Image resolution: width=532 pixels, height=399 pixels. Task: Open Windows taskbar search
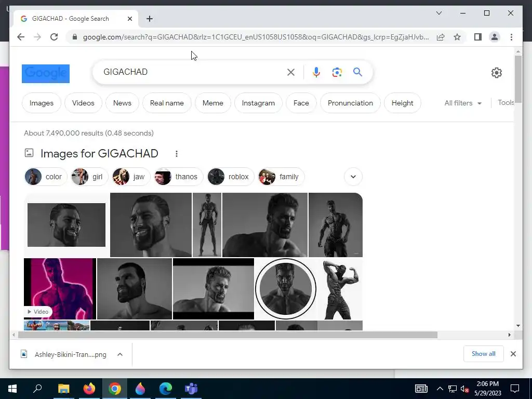click(x=37, y=389)
